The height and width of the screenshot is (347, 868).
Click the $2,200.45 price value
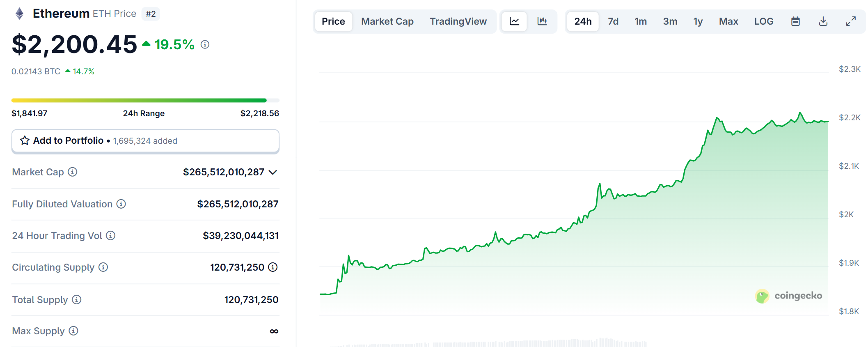(x=74, y=44)
